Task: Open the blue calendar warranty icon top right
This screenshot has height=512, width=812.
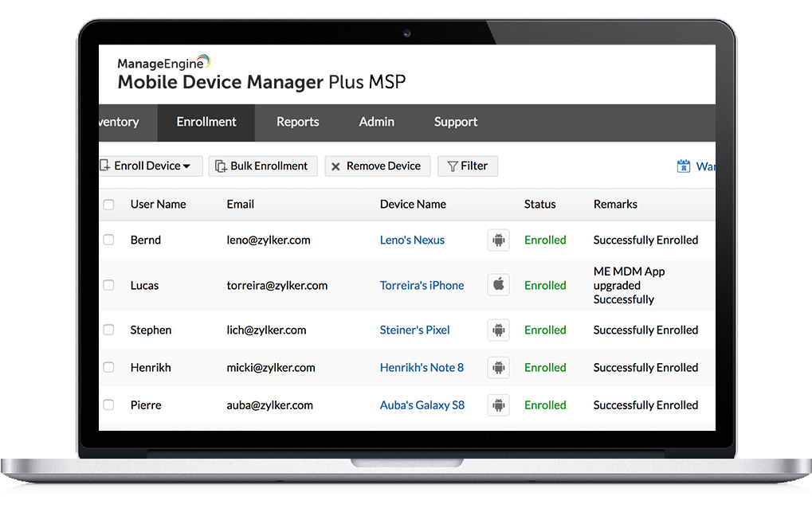Action: tap(684, 165)
